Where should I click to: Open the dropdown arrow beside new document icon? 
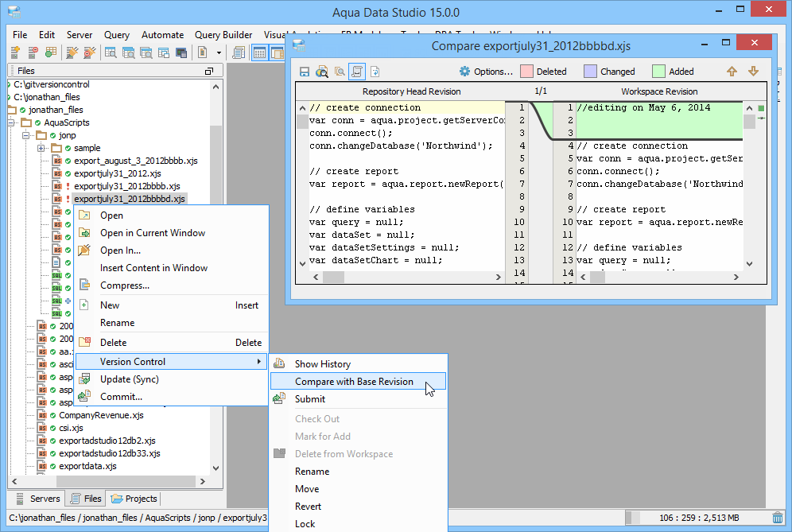[x=219, y=52]
